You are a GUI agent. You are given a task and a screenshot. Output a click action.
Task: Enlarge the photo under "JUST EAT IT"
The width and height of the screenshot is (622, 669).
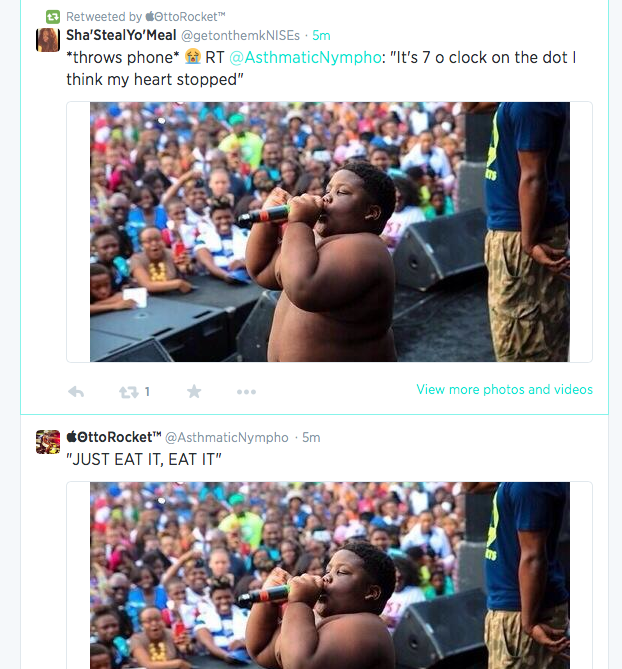click(329, 575)
